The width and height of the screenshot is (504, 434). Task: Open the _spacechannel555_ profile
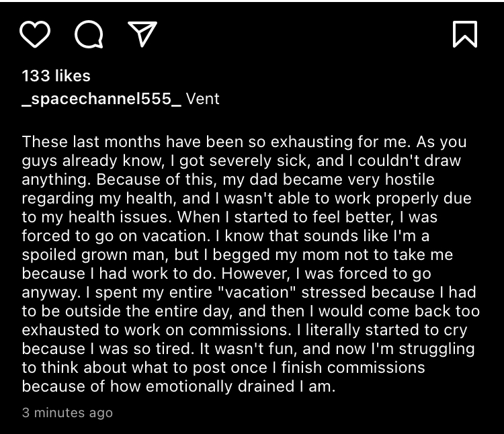(x=101, y=99)
